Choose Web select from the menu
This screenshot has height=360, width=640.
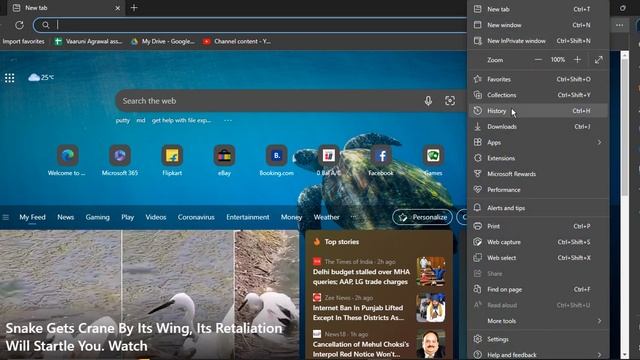pyautogui.click(x=538, y=258)
